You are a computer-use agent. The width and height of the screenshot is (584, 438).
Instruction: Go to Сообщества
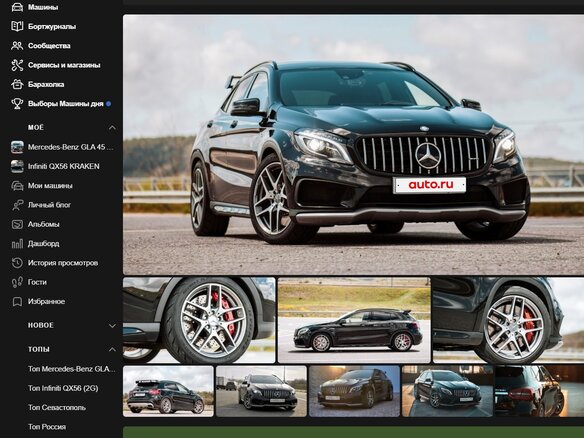coord(49,45)
